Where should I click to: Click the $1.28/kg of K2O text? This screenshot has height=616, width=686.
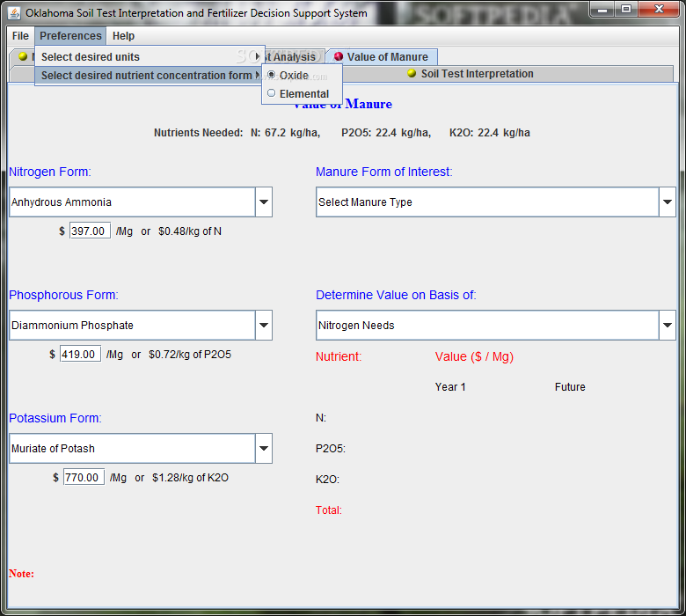point(190,478)
